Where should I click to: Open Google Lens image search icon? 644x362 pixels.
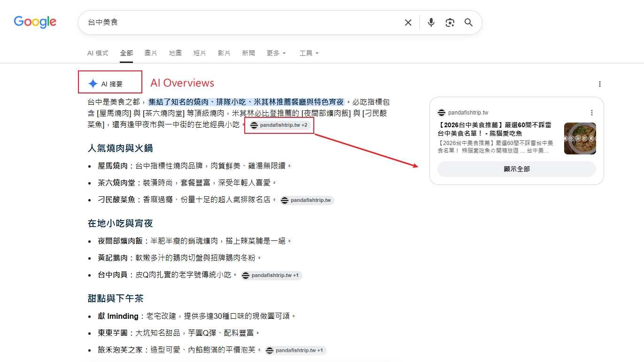click(450, 23)
